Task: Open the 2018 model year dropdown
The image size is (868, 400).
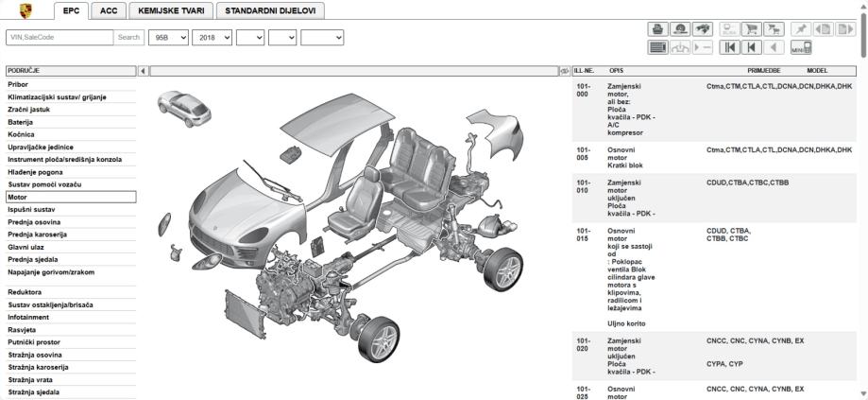Action: pos(211,38)
